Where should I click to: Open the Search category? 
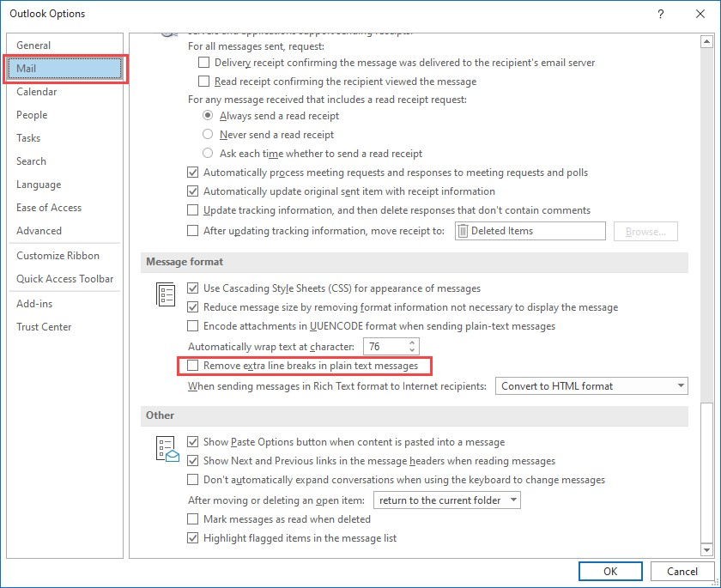[x=65, y=161]
